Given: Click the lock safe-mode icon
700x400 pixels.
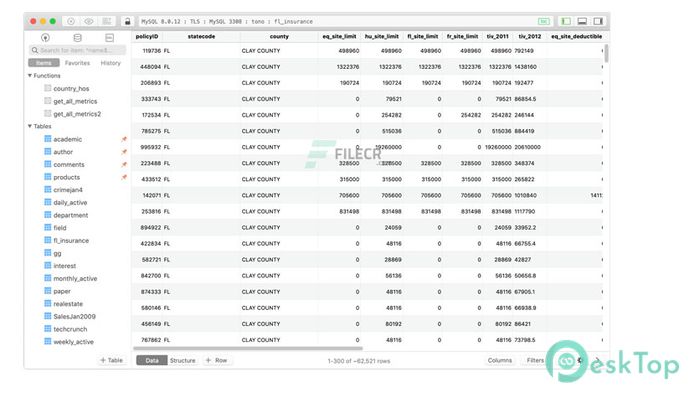Looking at the screenshot, I should point(128,21).
